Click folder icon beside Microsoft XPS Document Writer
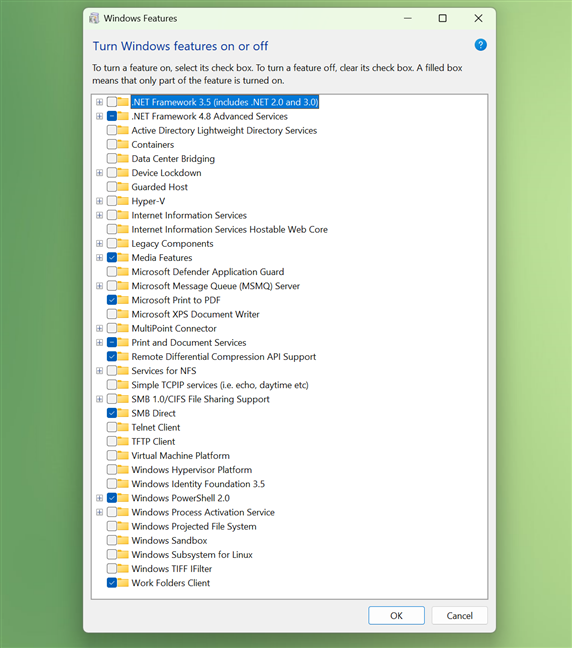The image size is (572, 648). point(123,314)
